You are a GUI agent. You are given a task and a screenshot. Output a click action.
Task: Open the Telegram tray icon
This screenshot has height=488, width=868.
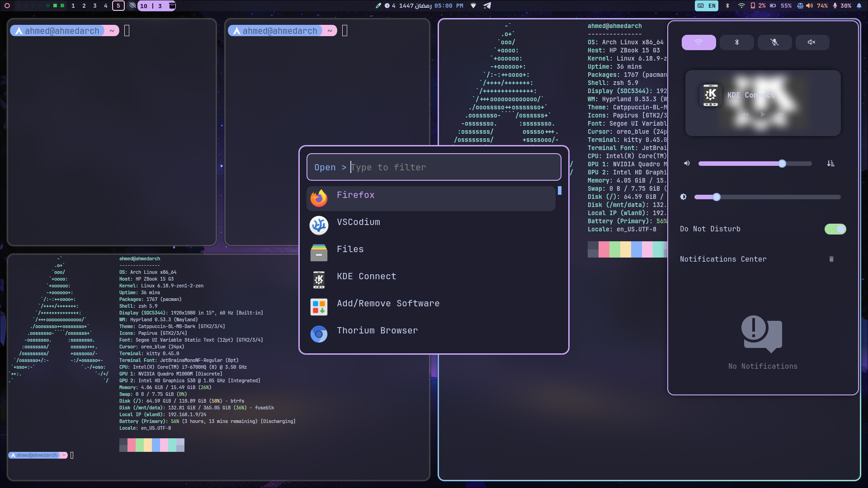pos(487,6)
